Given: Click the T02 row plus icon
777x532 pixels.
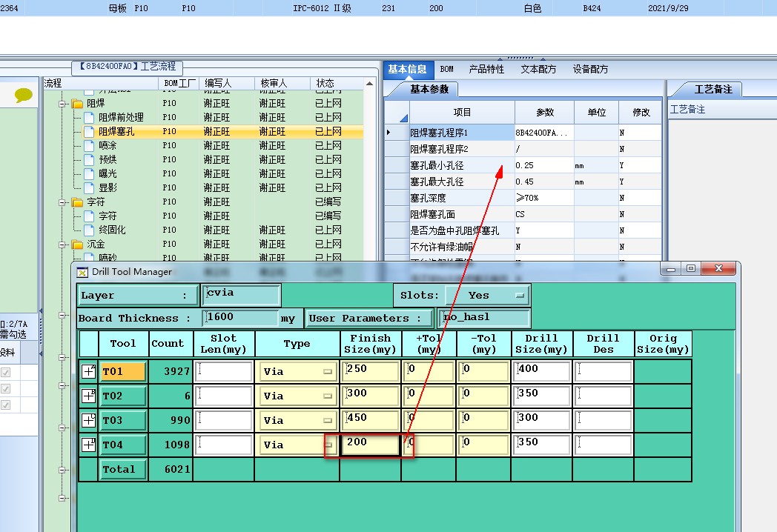Looking at the screenshot, I should click(88, 395).
